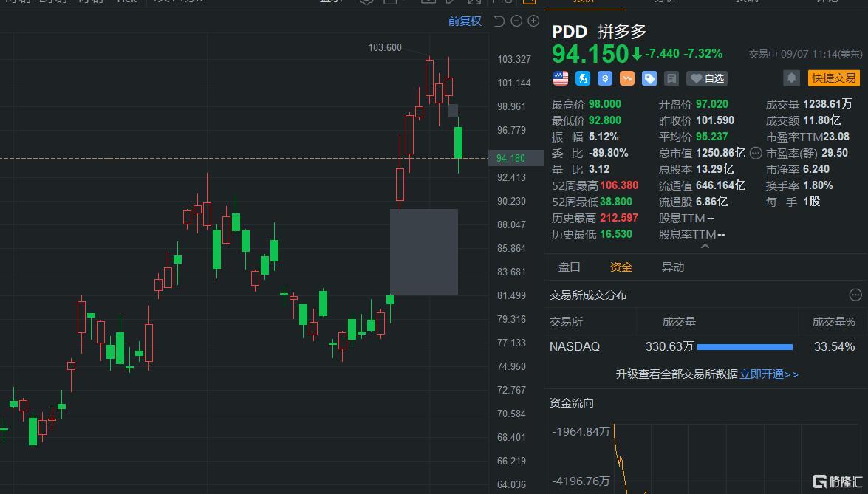
Task: Click the 成交量% column header
Action: (x=834, y=322)
